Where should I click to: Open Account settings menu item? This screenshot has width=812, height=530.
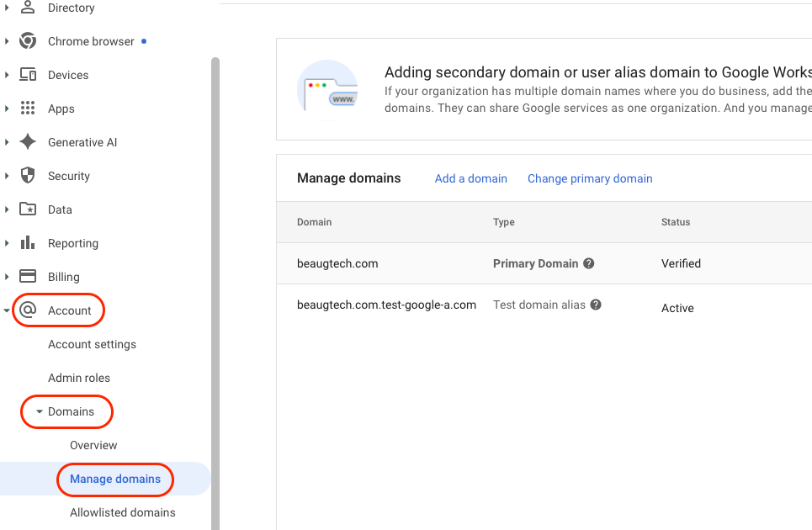tap(92, 344)
